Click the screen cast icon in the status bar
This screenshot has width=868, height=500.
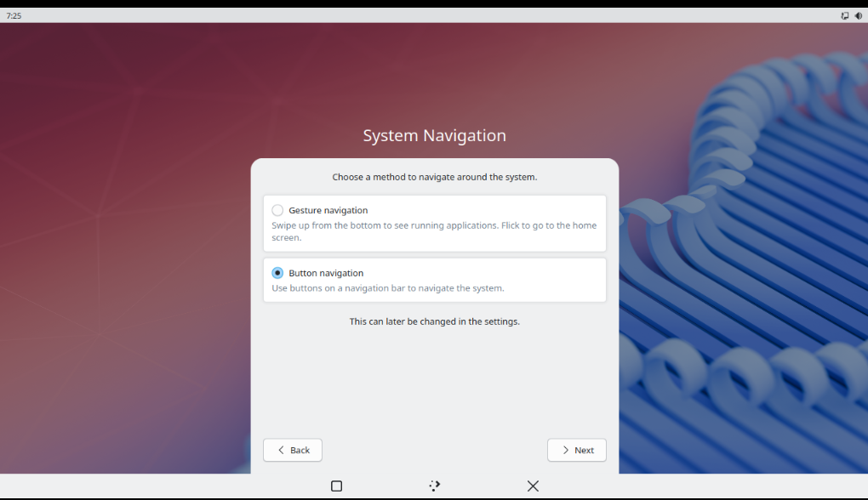coord(843,15)
